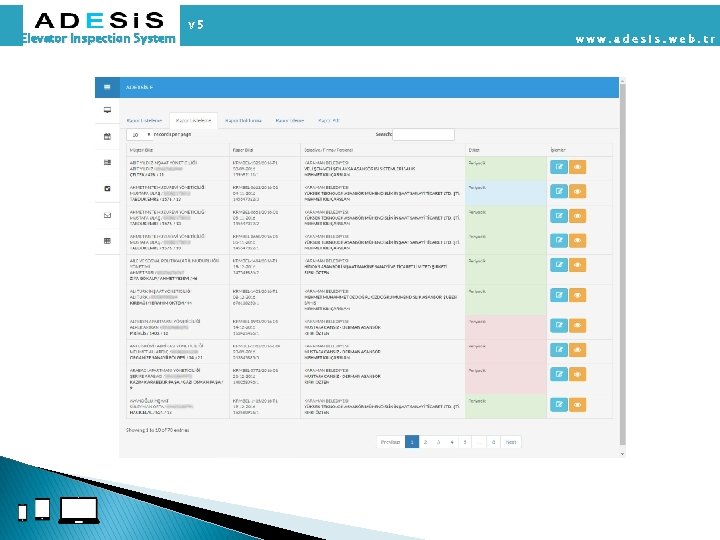The width and height of the screenshot is (720, 540).
Task: Go to page 5 in pagination
Action: 465,442
